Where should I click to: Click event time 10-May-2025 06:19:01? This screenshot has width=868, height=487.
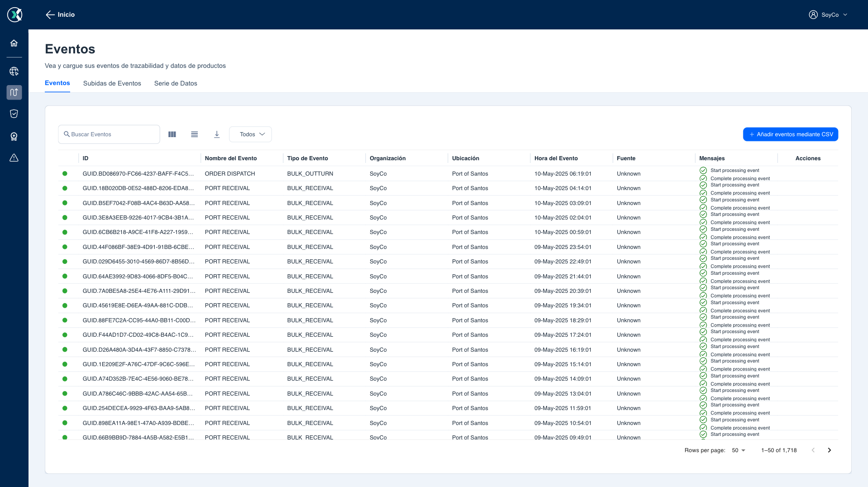point(563,174)
